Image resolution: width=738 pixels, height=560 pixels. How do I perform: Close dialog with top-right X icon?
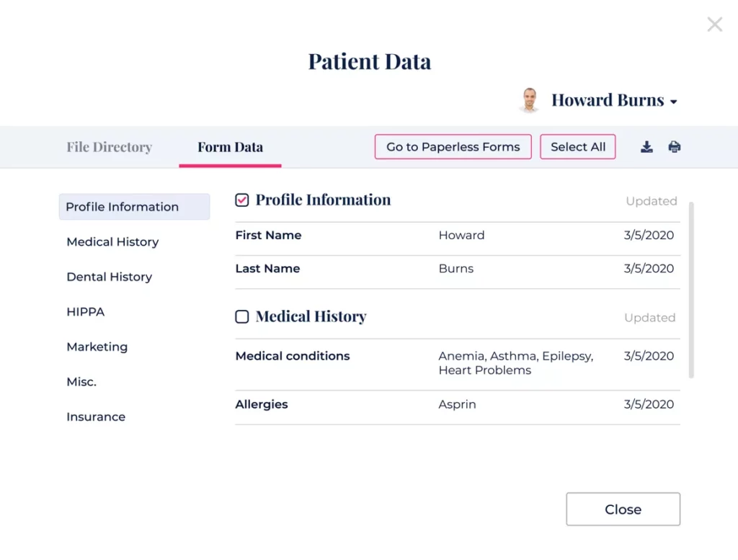(x=714, y=25)
